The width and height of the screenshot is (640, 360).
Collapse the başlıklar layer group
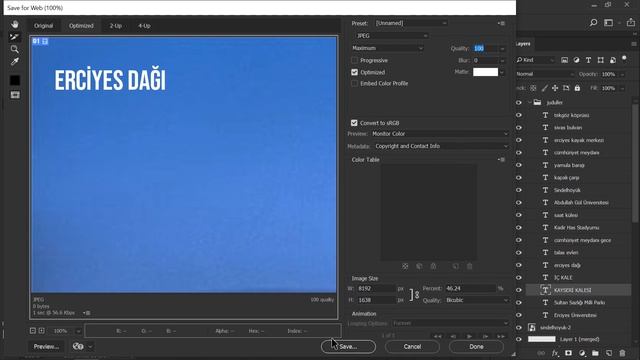pos(530,102)
